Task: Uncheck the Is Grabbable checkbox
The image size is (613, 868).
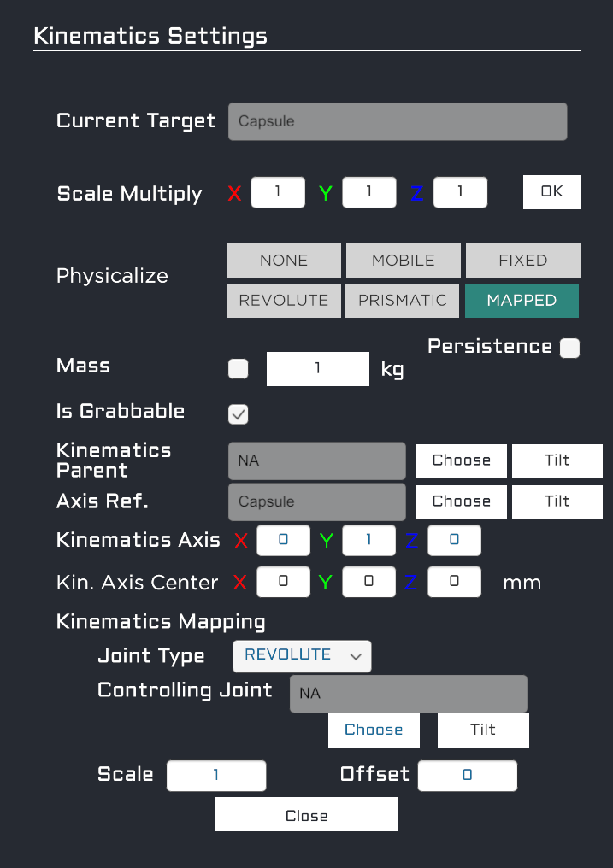Action: tap(239, 414)
